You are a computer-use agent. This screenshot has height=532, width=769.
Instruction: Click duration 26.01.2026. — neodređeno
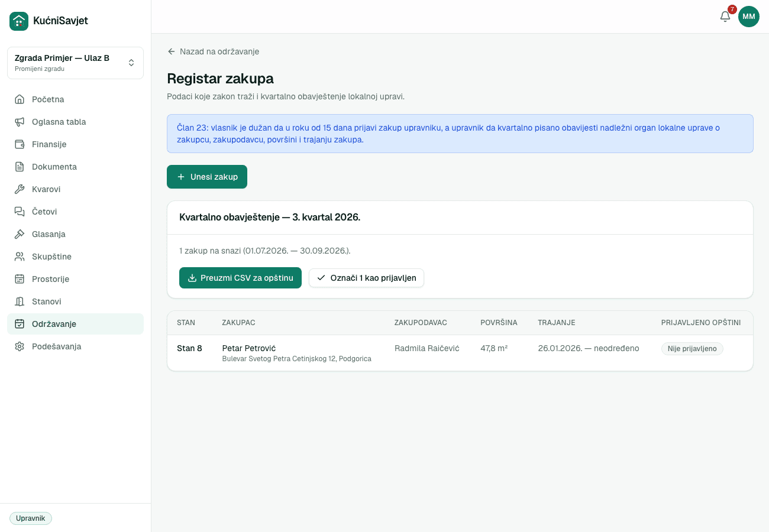click(589, 348)
